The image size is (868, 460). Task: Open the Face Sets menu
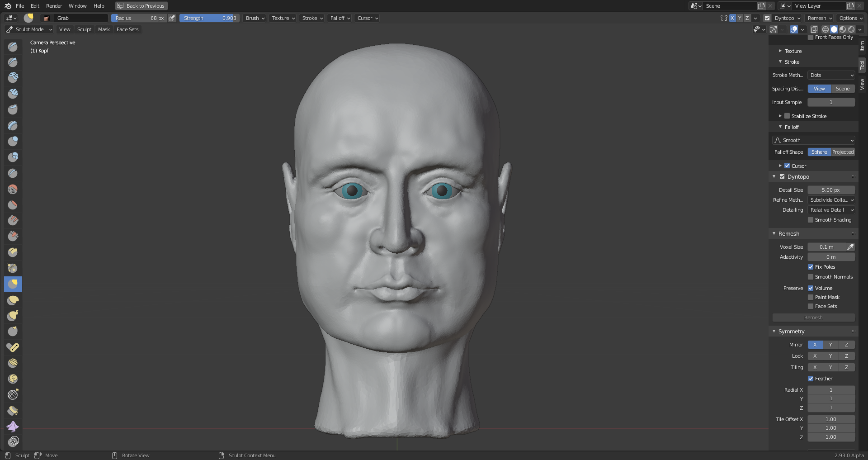(127, 29)
